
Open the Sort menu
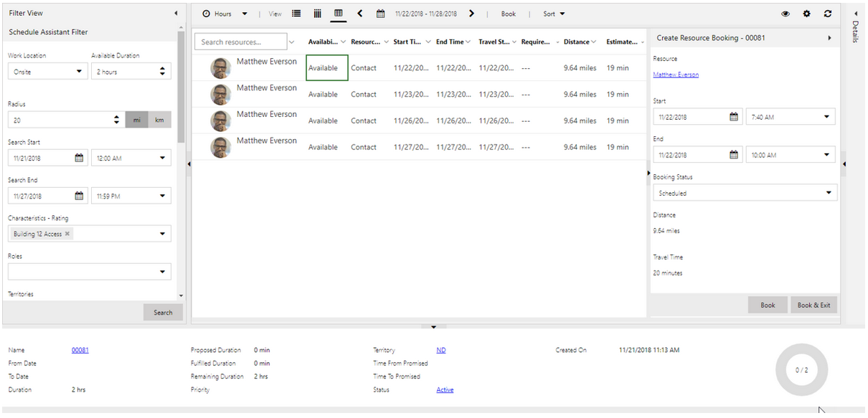(x=553, y=14)
